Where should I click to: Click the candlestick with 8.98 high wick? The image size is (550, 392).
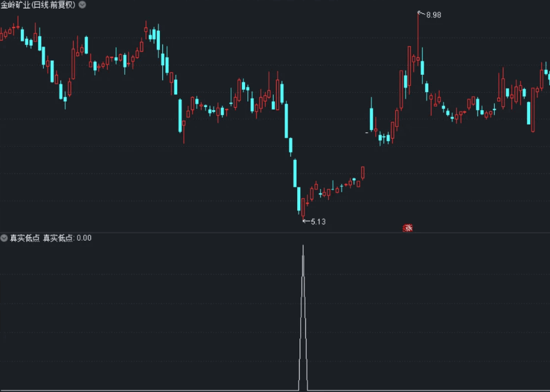(418, 38)
